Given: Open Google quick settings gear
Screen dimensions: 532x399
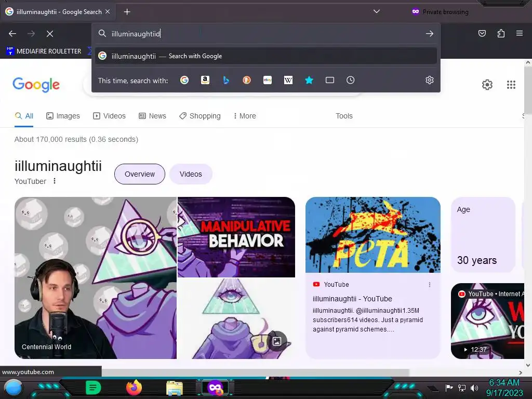Looking at the screenshot, I should [487, 85].
